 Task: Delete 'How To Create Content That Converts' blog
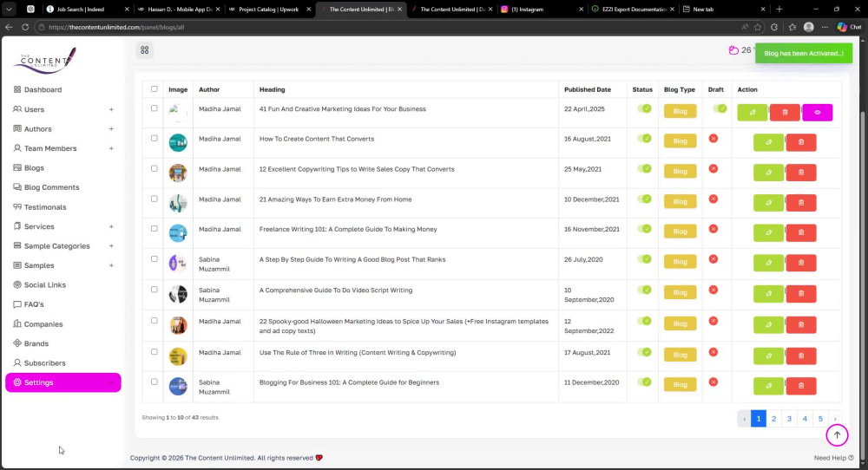pos(801,142)
